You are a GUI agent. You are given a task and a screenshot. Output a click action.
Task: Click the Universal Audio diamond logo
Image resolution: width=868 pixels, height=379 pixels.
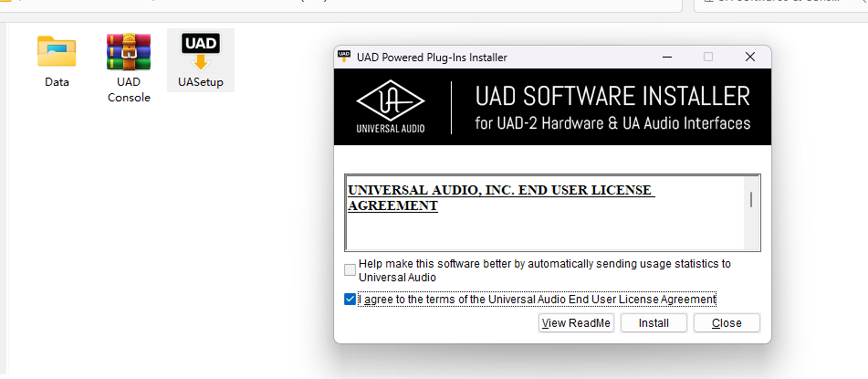pyautogui.click(x=391, y=100)
